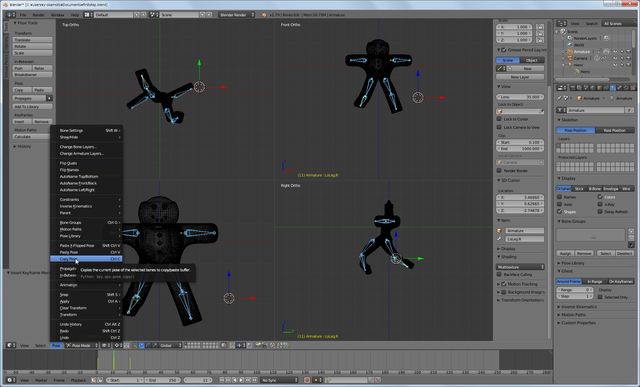Select Undo History in Pose menu
Viewport: 640px width, 387px height.
[x=86, y=324]
